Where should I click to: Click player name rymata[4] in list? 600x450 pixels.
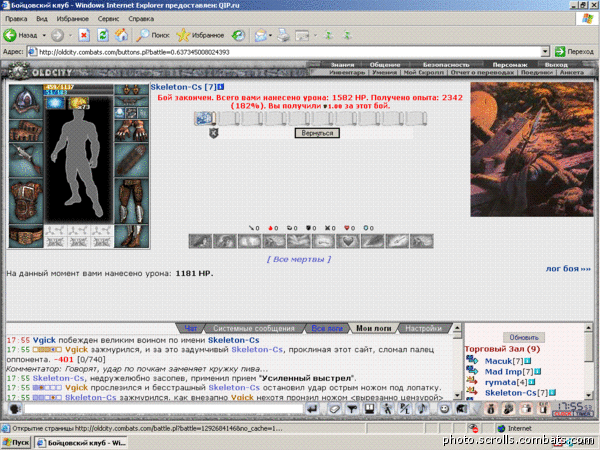pos(502,382)
